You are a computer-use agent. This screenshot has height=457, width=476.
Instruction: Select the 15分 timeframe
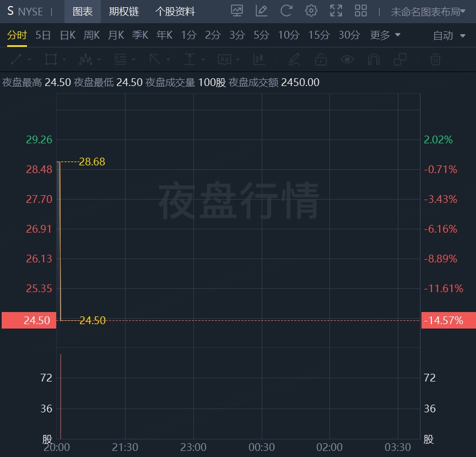point(319,35)
